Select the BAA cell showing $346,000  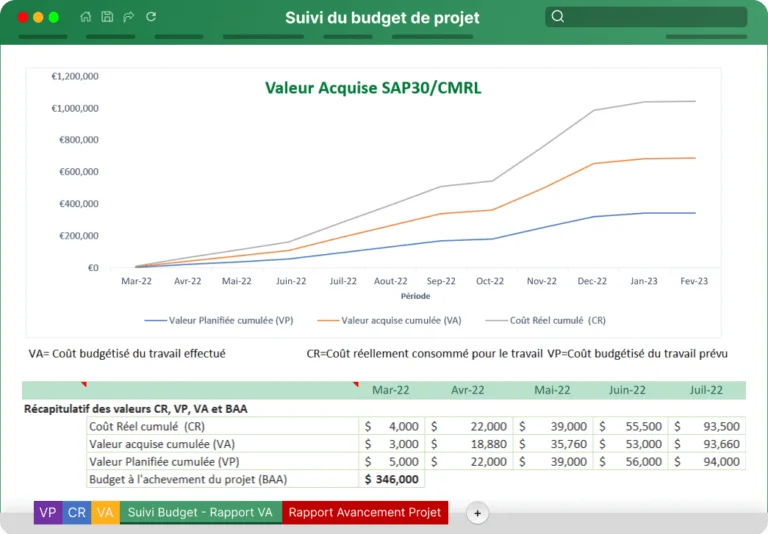click(391, 479)
